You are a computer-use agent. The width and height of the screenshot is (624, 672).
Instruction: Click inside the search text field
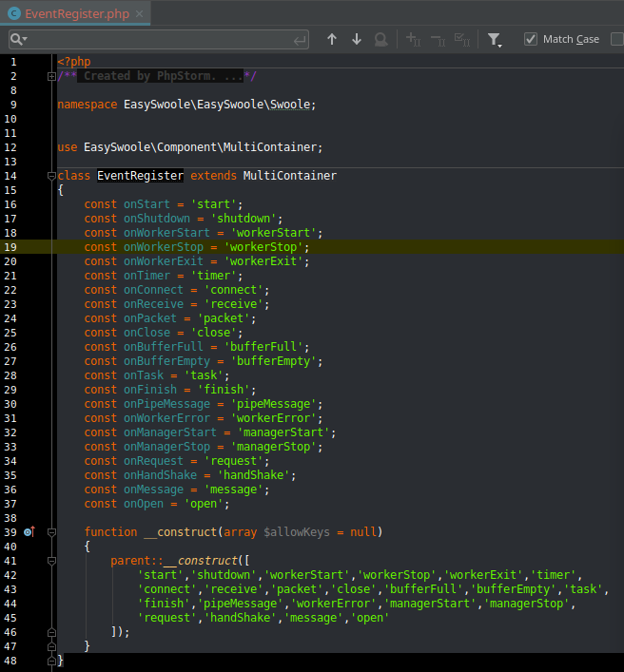point(157,39)
